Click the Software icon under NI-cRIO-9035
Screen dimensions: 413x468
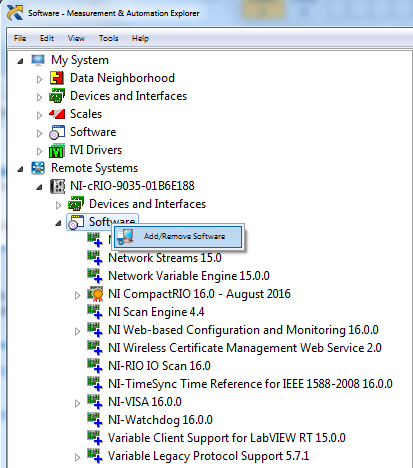coord(76,222)
